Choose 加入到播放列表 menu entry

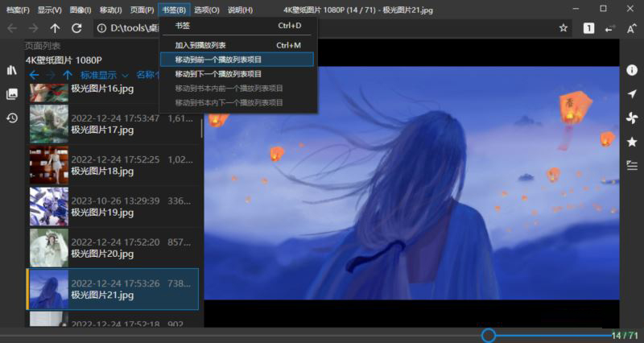point(237,45)
